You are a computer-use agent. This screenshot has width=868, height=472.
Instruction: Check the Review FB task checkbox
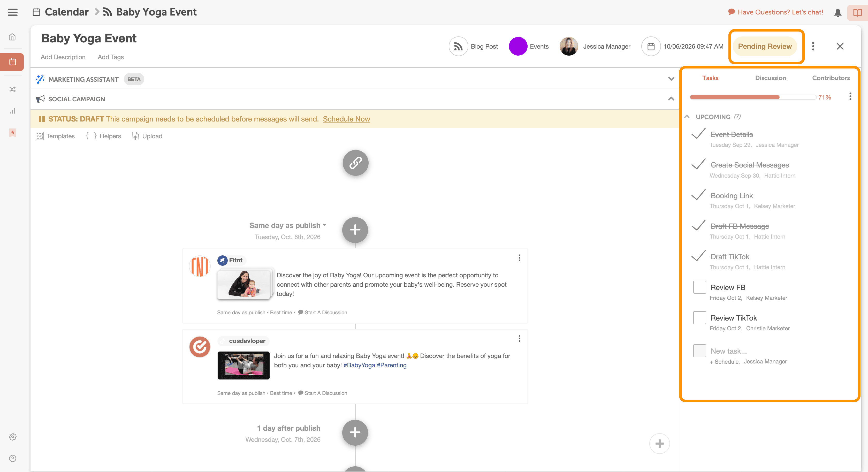point(699,287)
